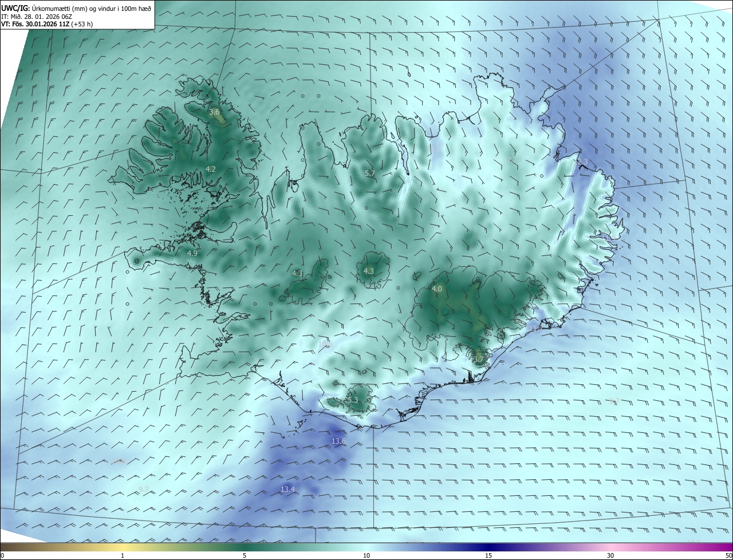Click the "10" tick on the color scale

[x=366, y=555]
